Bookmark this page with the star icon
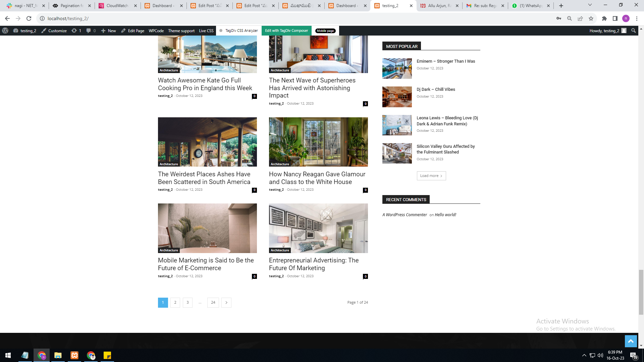Image resolution: width=644 pixels, height=362 pixels. [591, 18]
